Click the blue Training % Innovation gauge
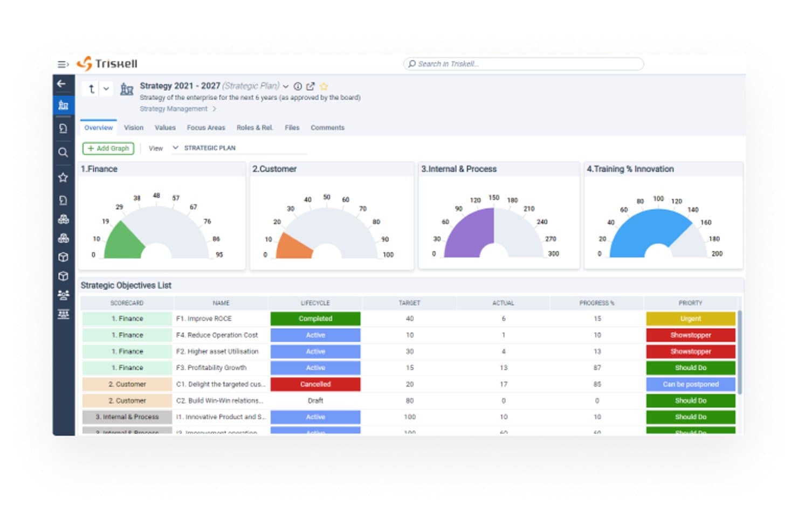Viewport: 798px width, 532px height. (650, 233)
